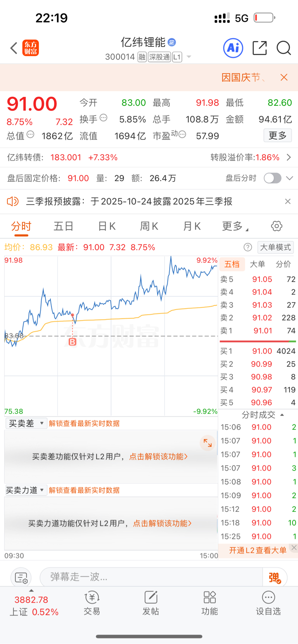Tap 点击解锁该功能 in 买卖力道 panel
This screenshot has height=644, width=298.
click(x=162, y=523)
